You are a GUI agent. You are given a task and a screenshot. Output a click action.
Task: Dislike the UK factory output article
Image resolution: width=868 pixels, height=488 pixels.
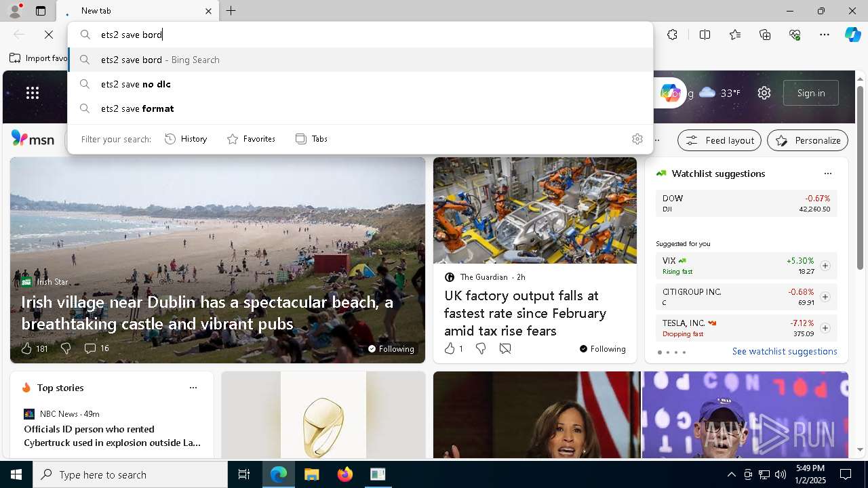point(481,348)
